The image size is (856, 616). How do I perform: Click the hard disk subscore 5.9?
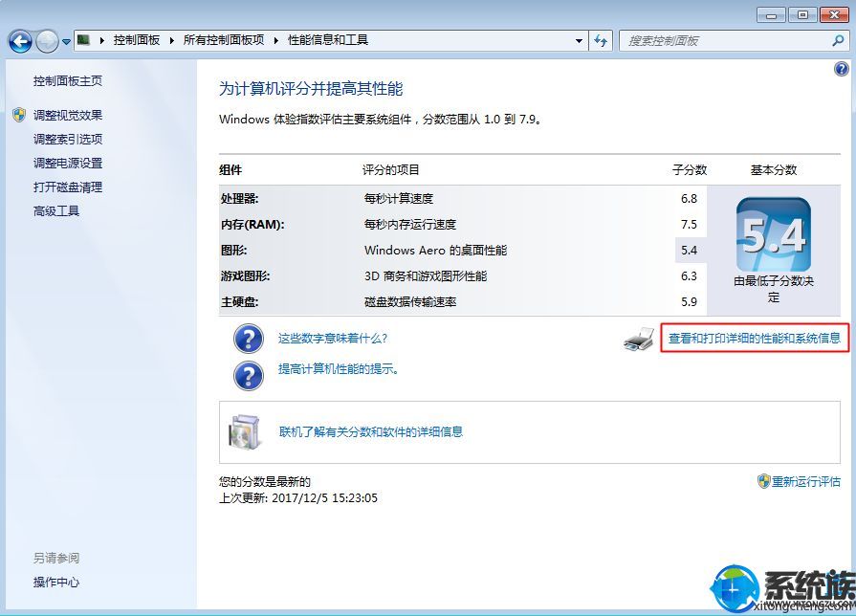pos(689,302)
